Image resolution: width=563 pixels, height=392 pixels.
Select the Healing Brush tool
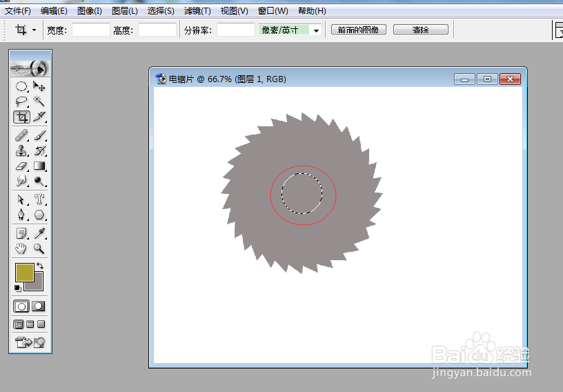(x=21, y=136)
